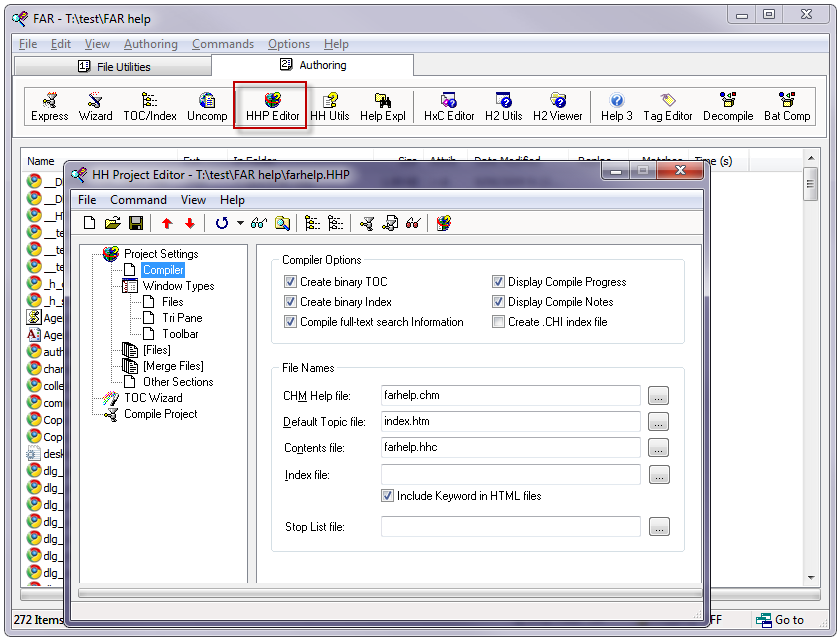Click the Go to button in status bar

(781, 620)
